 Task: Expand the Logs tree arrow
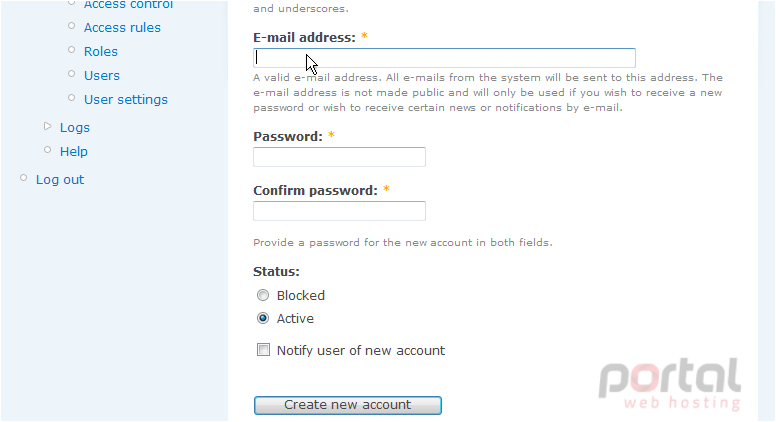tap(48, 126)
